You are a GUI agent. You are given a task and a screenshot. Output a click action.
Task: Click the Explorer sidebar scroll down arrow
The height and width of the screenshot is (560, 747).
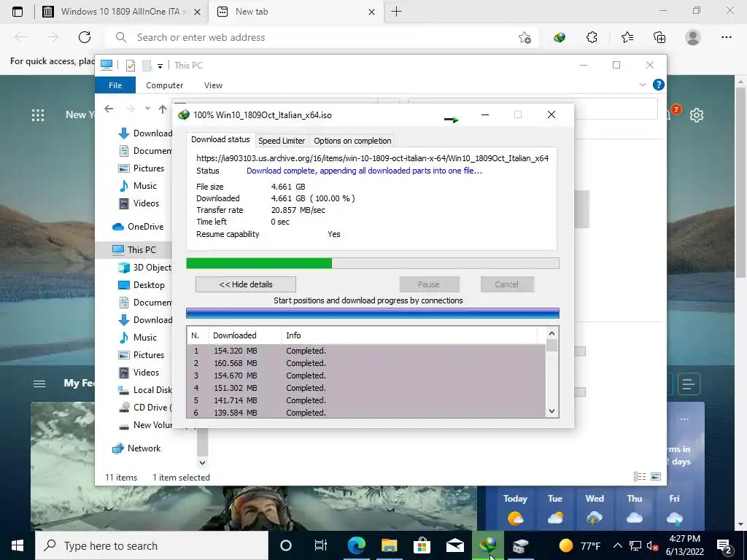(203, 462)
